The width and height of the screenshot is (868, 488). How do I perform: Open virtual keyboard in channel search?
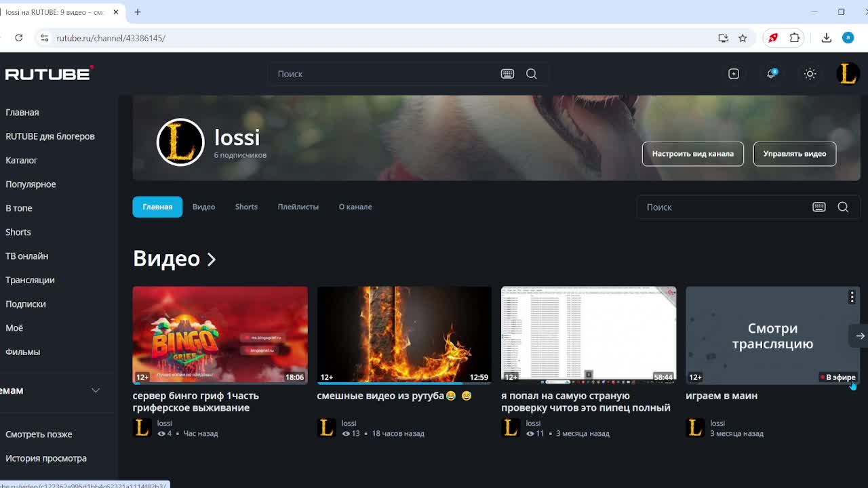pos(819,207)
